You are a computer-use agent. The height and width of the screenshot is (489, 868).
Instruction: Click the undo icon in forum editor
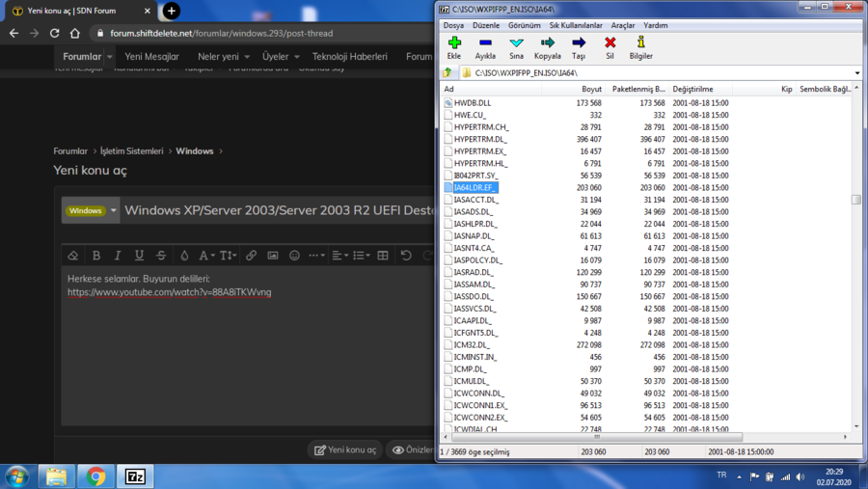(406, 256)
